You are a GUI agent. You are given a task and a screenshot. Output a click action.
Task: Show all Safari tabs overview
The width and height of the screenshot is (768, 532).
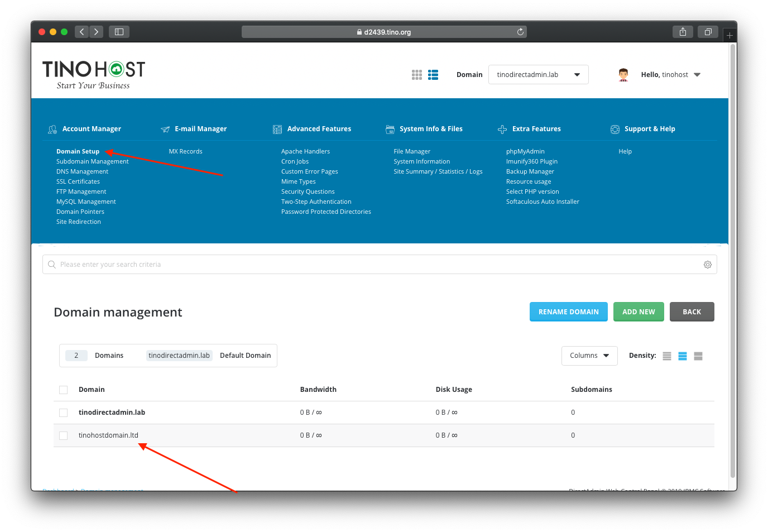tap(708, 32)
